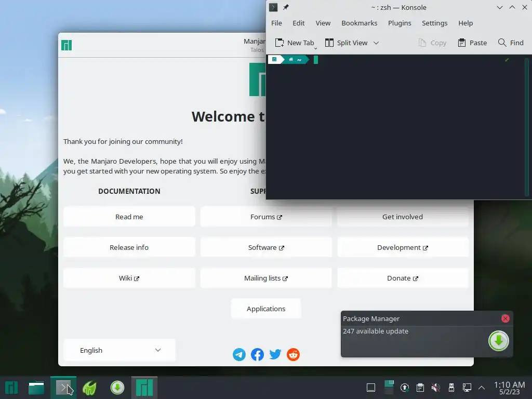This screenshot has width=532, height=399.
Task: Click the muted volume tray icon
Action: click(x=436, y=388)
